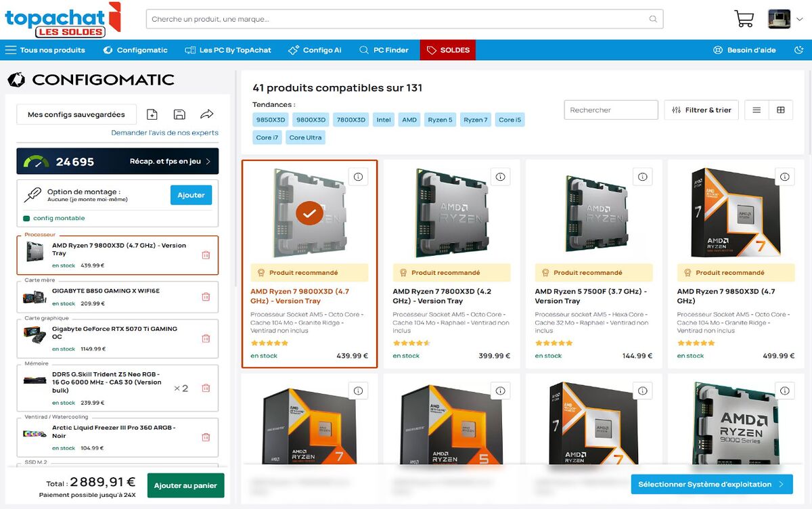Open AMD Ryzen 7 9850X3D title link

[x=726, y=296]
